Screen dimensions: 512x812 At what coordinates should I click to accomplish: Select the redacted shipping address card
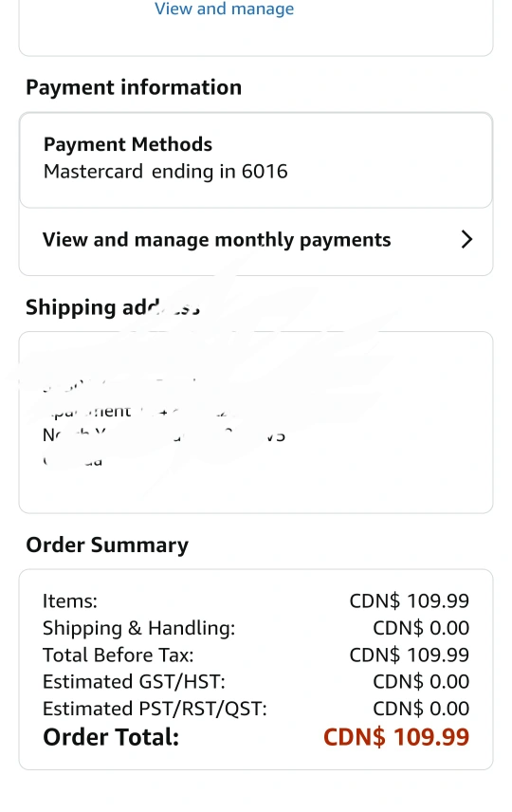pyautogui.click(x=256, y=422)
